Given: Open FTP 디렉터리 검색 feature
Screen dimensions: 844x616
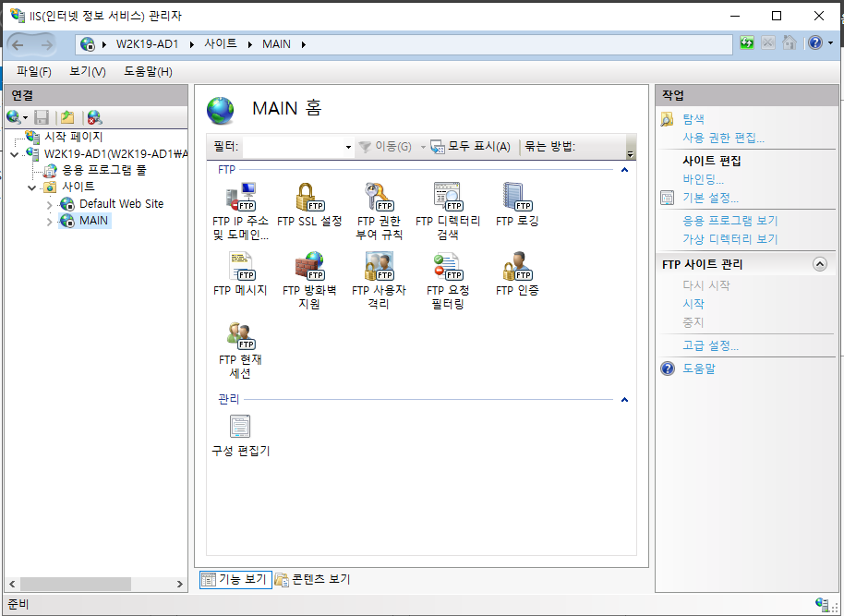Looking at the screenshot, I should pos(448,211).
